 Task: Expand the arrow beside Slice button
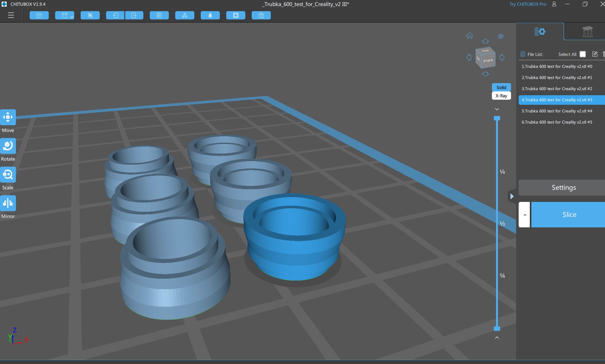[524, 215]
